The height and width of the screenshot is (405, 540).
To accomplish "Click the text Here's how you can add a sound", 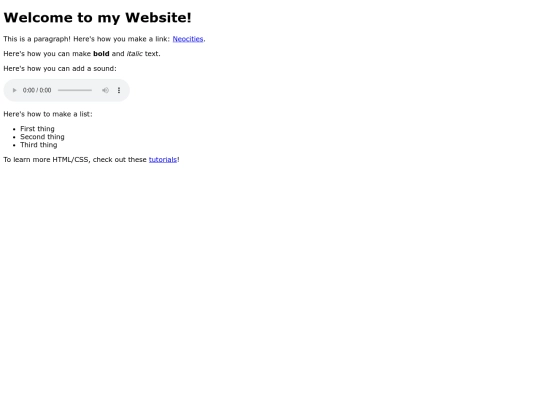I will tap(60, 69).
